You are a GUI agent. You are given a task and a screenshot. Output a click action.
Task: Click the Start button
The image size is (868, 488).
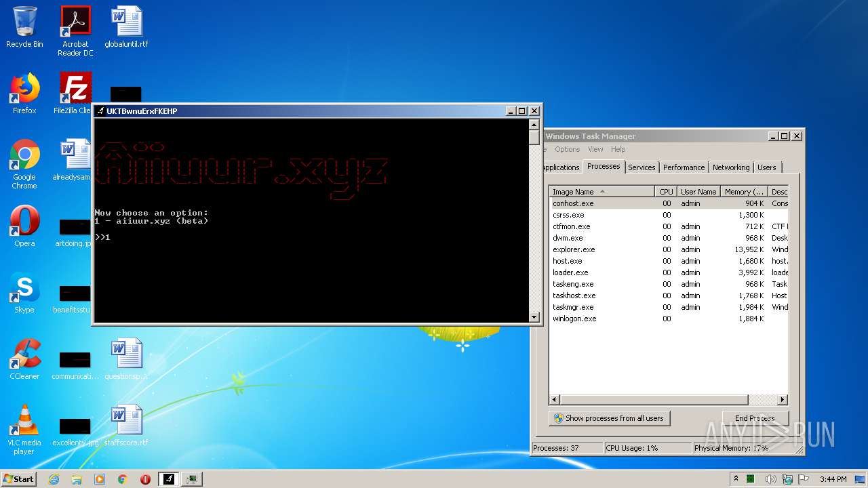pyautogui.click(x=18, y=479)
